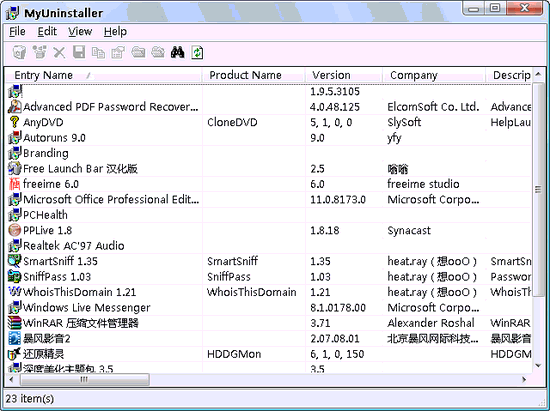Sort by the Version column header
Image resolution: width=550 pixels, height=411 pixels.
[344, 75]
